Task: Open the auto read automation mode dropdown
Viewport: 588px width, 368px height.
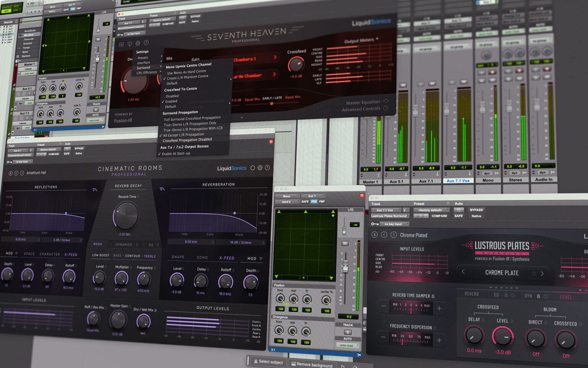Action: (x=348, y=345)
